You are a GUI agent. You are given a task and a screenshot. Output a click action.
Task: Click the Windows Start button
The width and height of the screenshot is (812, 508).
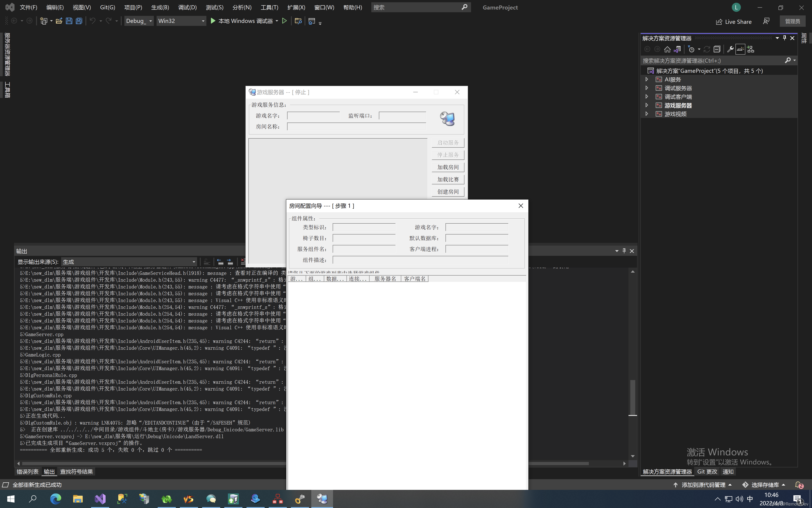click(x=11, y=499)
